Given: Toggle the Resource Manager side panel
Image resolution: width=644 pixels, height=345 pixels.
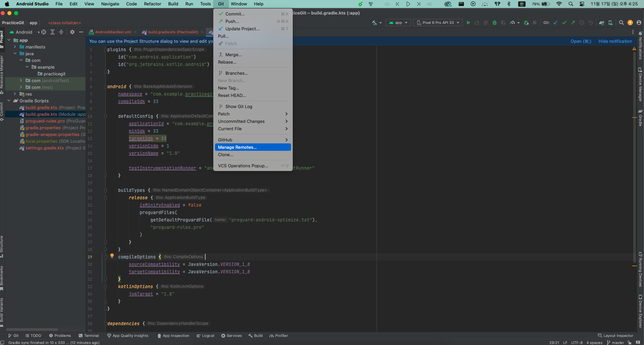Looking at the screenshot, I should 2,75.
